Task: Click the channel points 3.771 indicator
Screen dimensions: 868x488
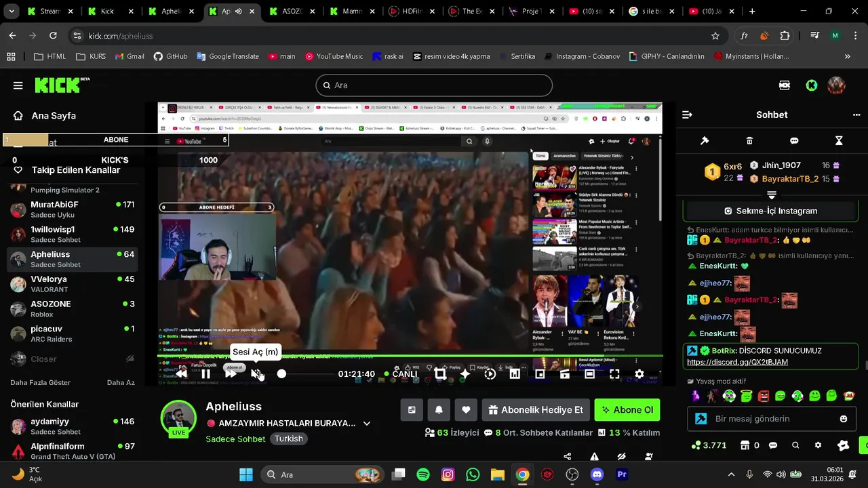Action: point(709,445)
